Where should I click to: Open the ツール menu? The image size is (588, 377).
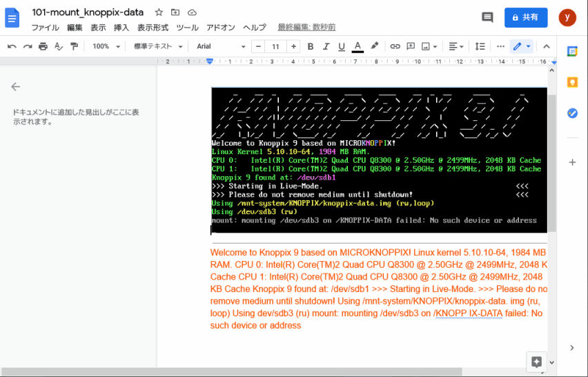187,28
